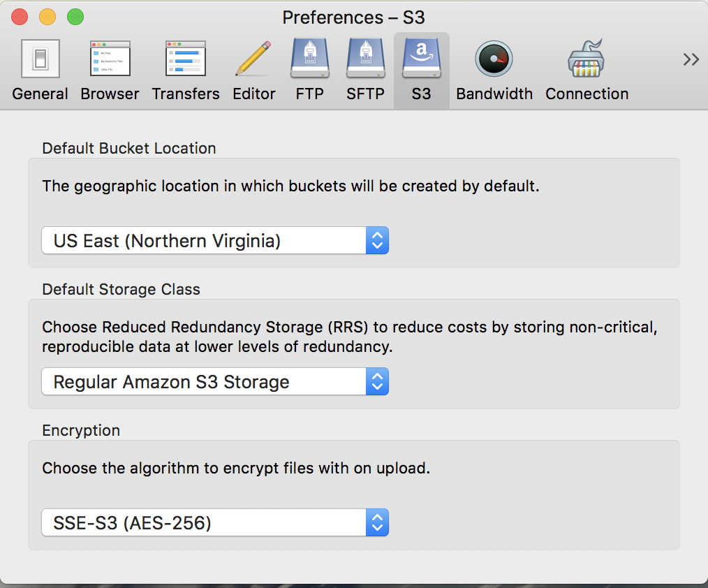Screen dimensions: 708x588
Task: Click the Bandwidth label in the toolbar
Action: pos(494,94)
